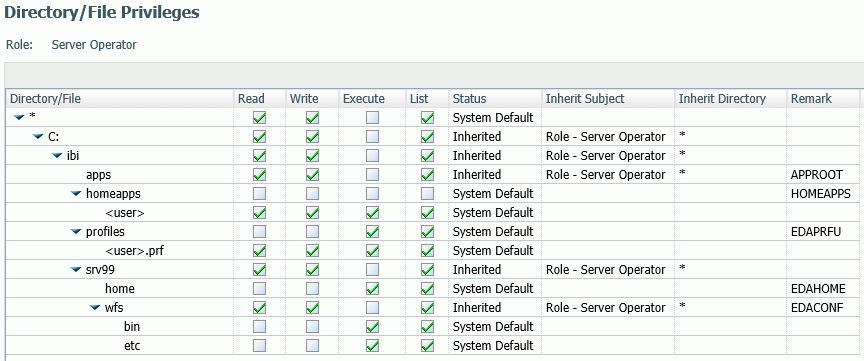Collapse the ibi folder node

tap(57, 155)
